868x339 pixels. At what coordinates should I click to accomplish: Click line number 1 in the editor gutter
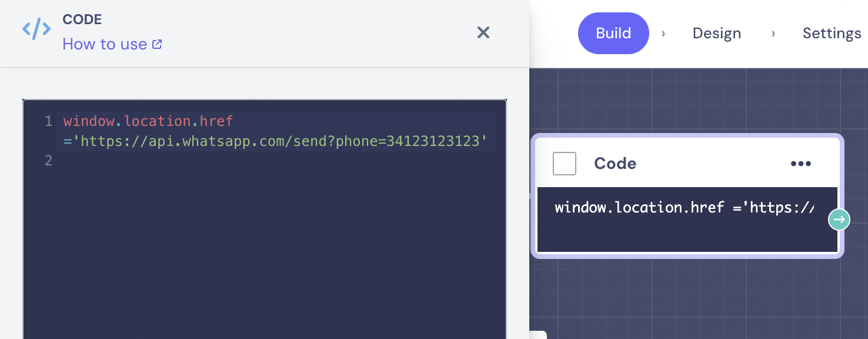[49, 122]
